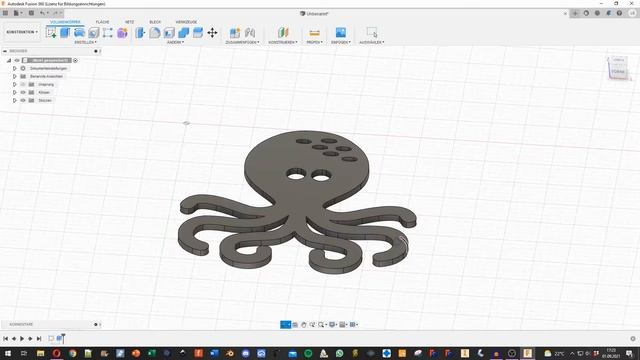
Task: Activate root component radio button
Action: click(x=76, y=60)
